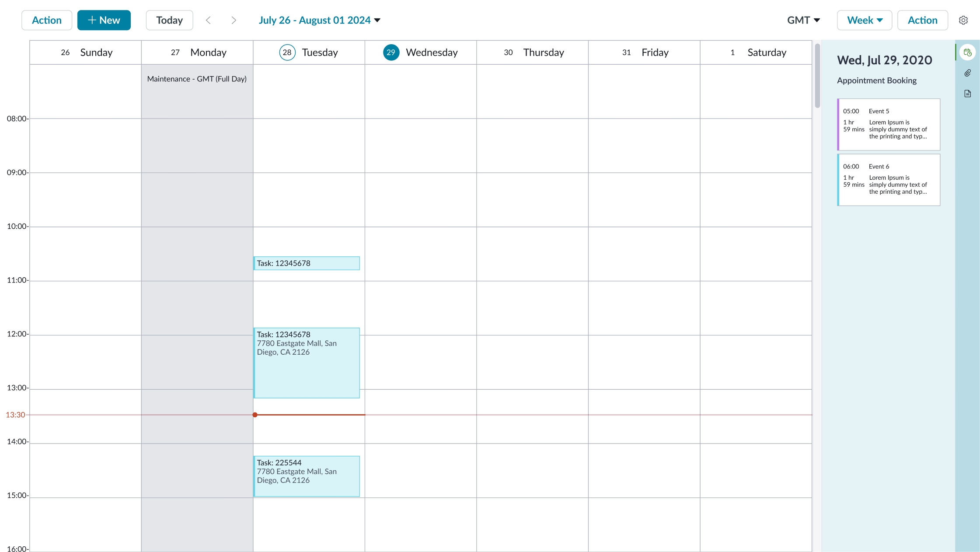Viewport: 980px width, 552px height.
Task: Open the left Action menu
Action: coord(47,20)
